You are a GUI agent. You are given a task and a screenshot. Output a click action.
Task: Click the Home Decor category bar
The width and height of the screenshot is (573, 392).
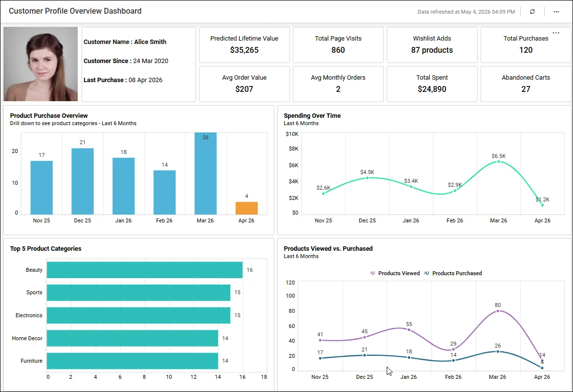coord(132,338)
